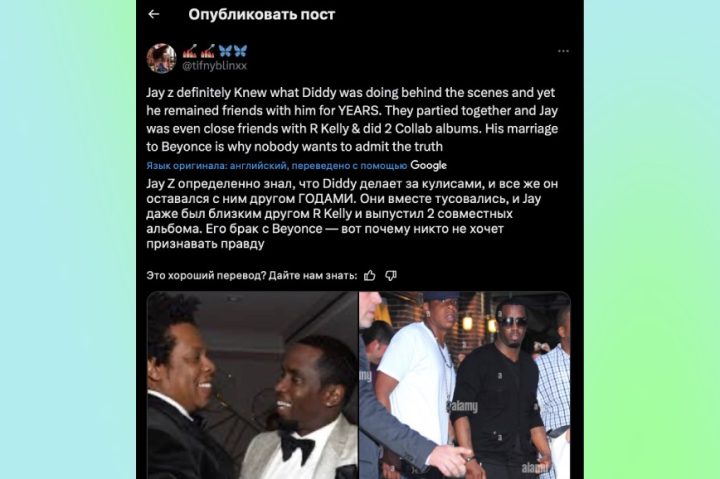Click the original English post text

tap(352, 119)
